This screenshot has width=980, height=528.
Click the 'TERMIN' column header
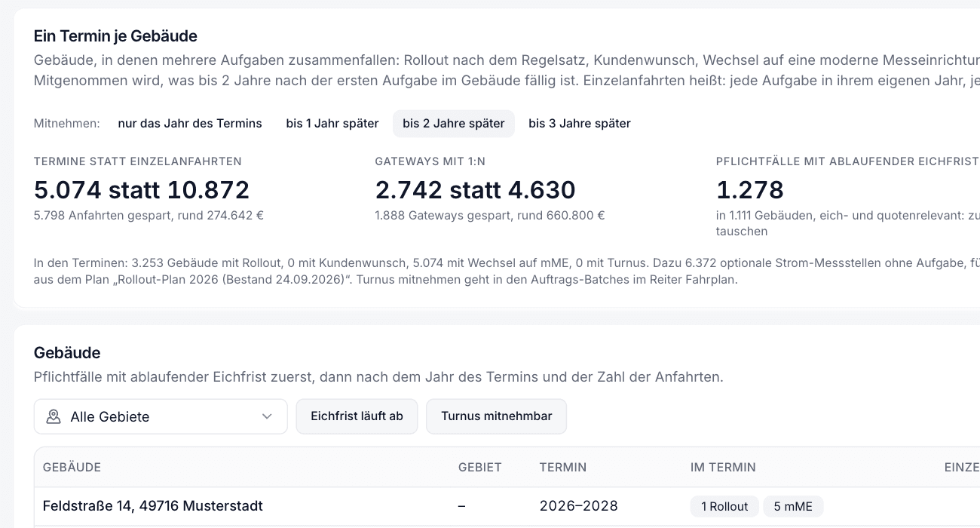pos(563,468)
